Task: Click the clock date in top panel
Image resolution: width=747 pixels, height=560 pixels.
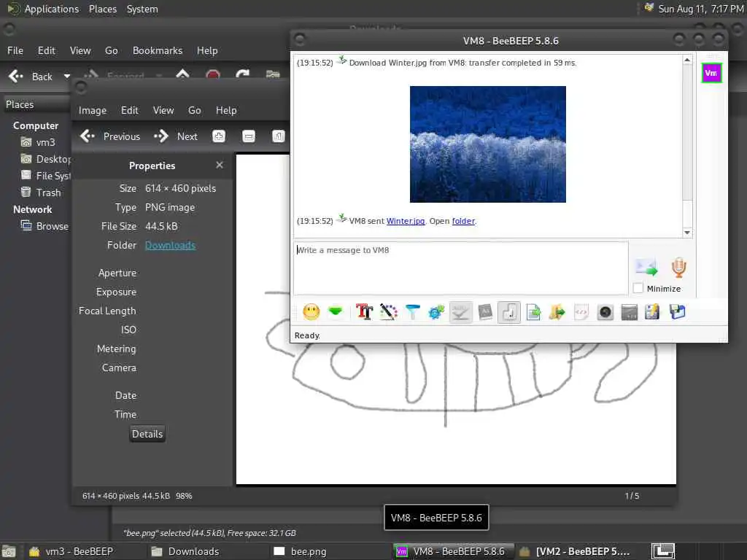Action: point(700,9)
